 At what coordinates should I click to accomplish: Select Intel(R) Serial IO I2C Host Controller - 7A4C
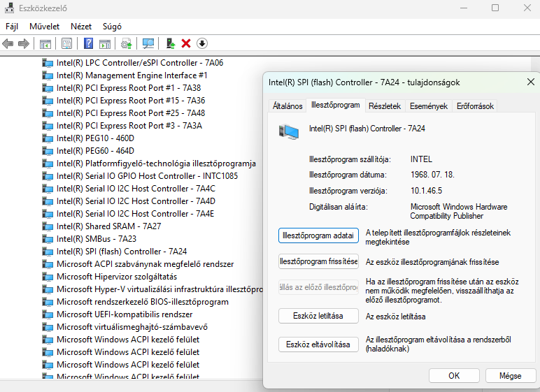click(x=136, y=189)
